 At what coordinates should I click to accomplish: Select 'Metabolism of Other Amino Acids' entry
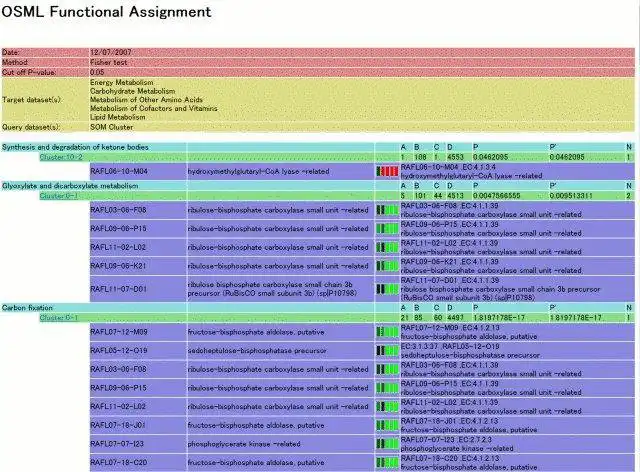coord(146,100)
